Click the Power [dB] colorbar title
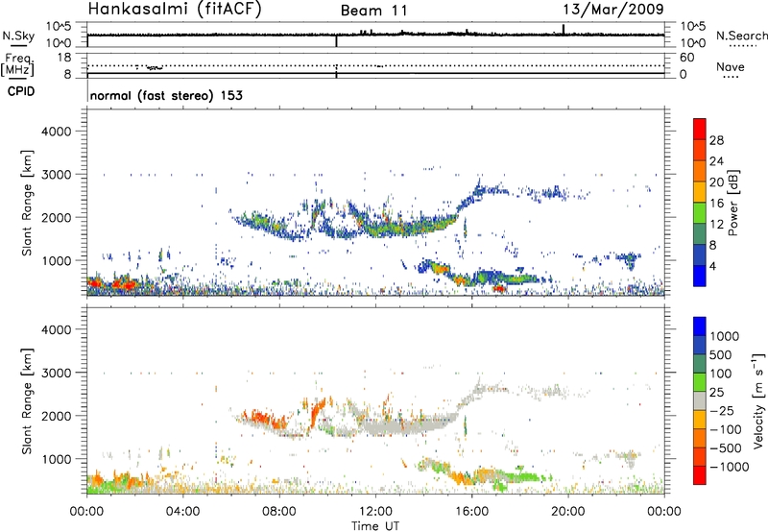This screenshot has height=532, width=768. click(733, 203)
